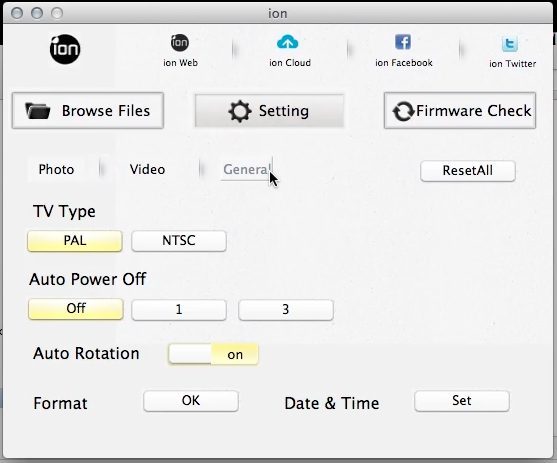Set Auto Power Off to 3
This screenshot has width=557, height=463.
[286, 310]
